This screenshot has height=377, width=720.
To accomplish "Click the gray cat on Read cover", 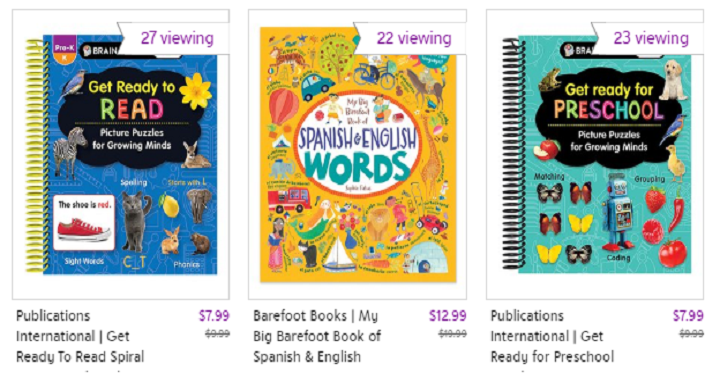I will [x=136, y=221].
